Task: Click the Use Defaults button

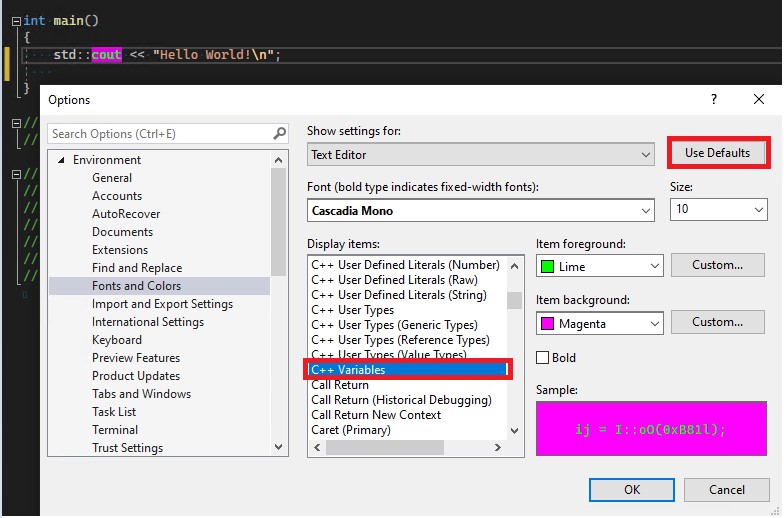Action: (x=718, y=153)
